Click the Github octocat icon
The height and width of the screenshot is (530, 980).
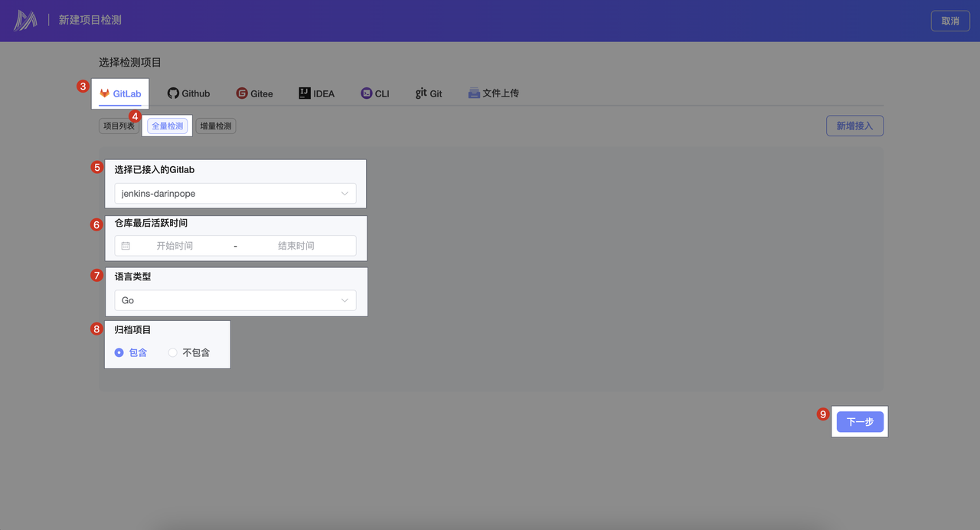[x=173, y=93]
